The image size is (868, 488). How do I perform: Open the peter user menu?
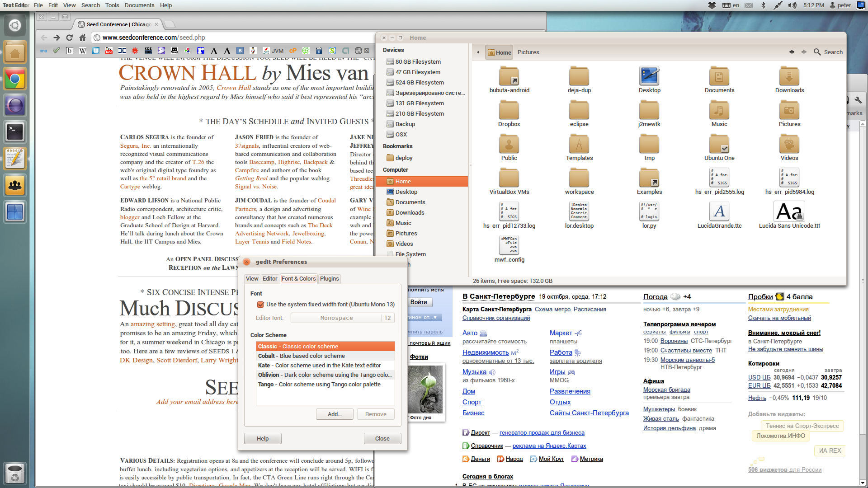840,5
